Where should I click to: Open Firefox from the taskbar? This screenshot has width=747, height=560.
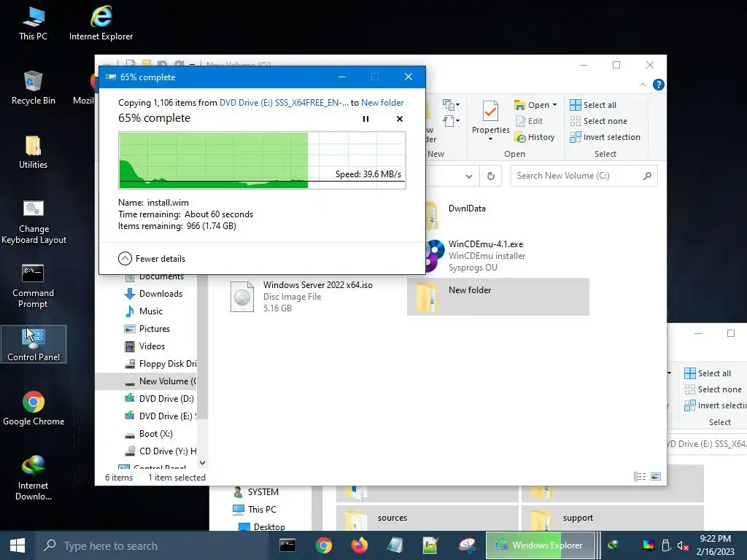pyautogui.click(x=360, y=545)
